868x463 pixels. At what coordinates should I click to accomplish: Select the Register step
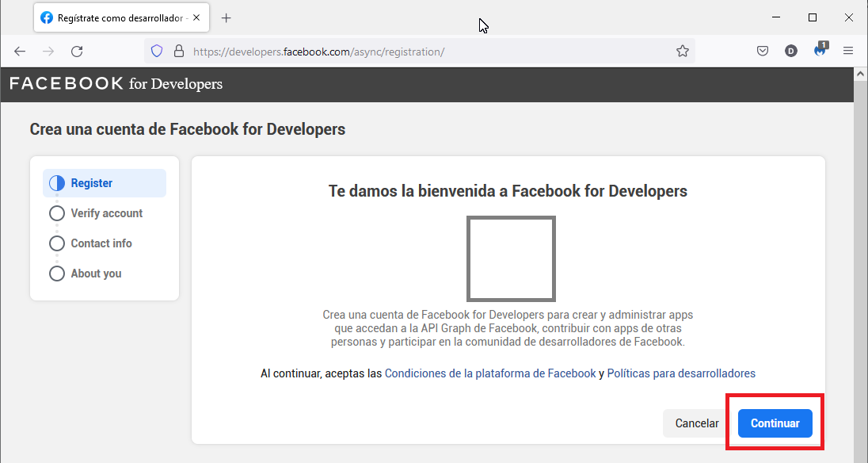pyautogui.click(x=91, y=183)
